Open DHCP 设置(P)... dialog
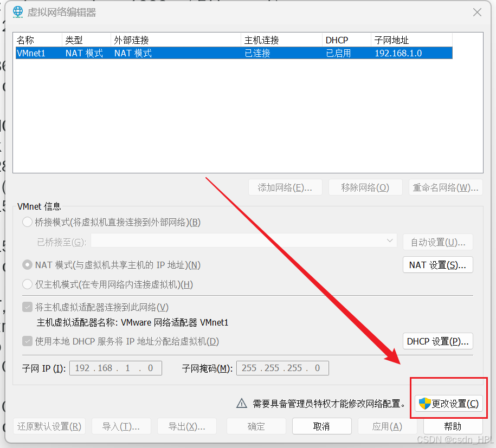Screen dimensions: 496x448 (x=438, y=341)
